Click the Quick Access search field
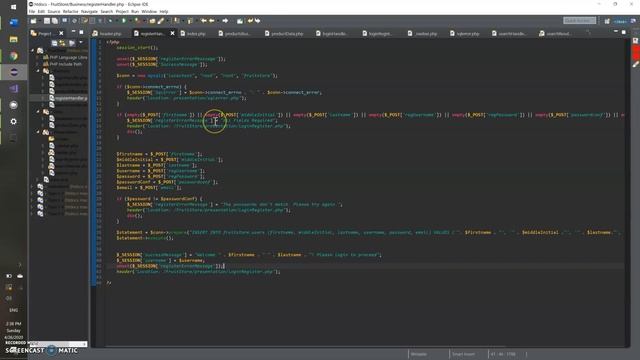The height and width of the screenshot is (360, 640). [579, 20]
